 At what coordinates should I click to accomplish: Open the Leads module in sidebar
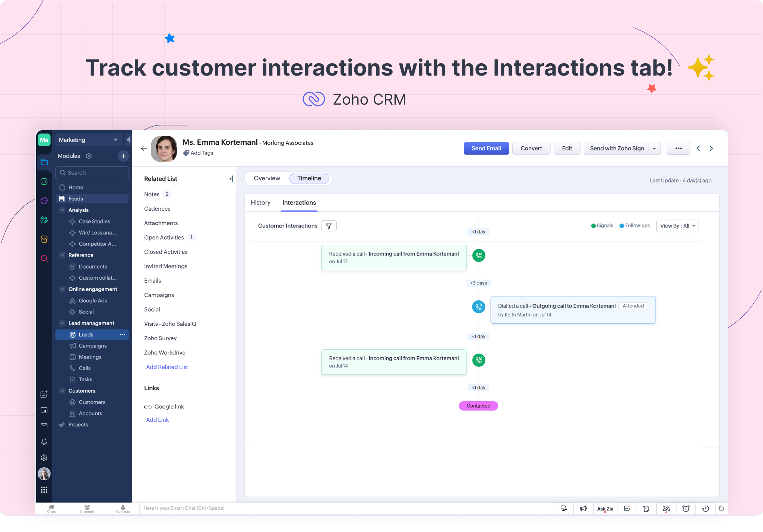[86, 334]
